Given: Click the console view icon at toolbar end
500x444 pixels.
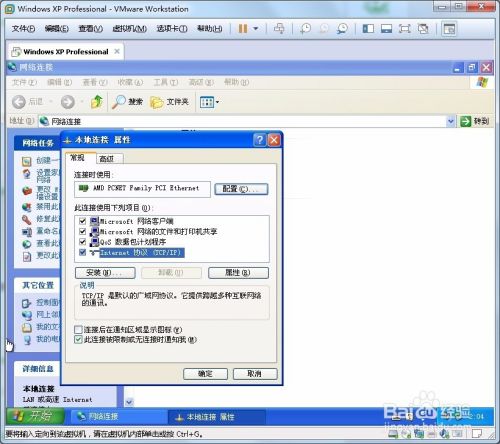Looking at the screenshot, I should 449,29.
